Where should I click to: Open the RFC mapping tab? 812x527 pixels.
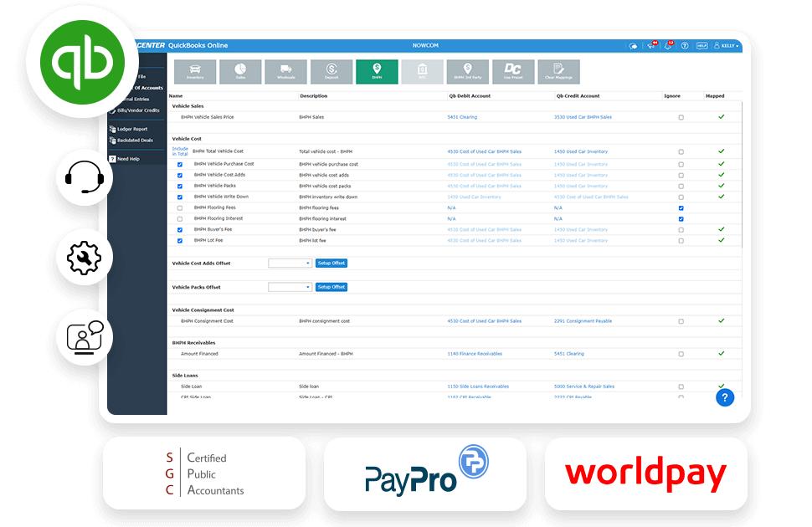[423, 71]
